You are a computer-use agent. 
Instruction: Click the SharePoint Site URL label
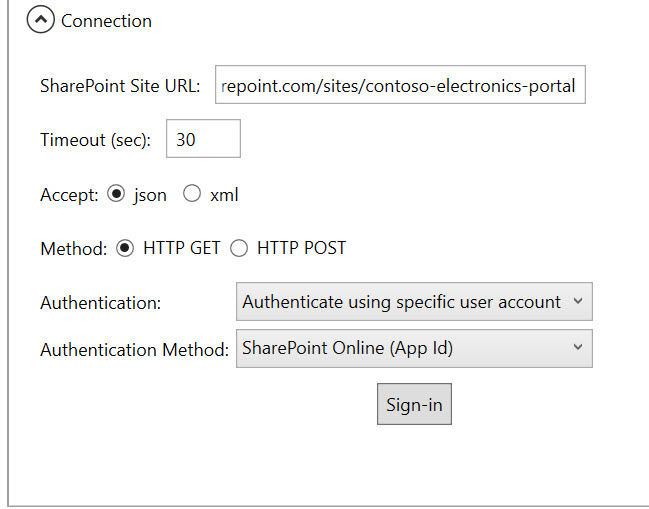(120, 86)
